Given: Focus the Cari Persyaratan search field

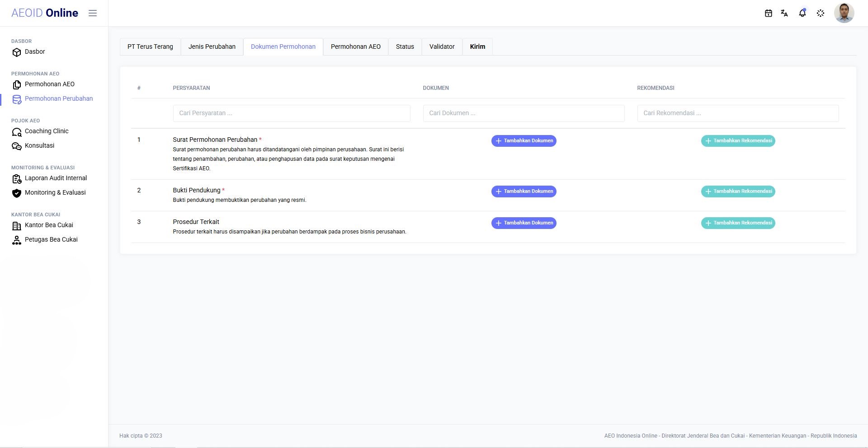Looking at the screenshot, I should coord(292,113).
